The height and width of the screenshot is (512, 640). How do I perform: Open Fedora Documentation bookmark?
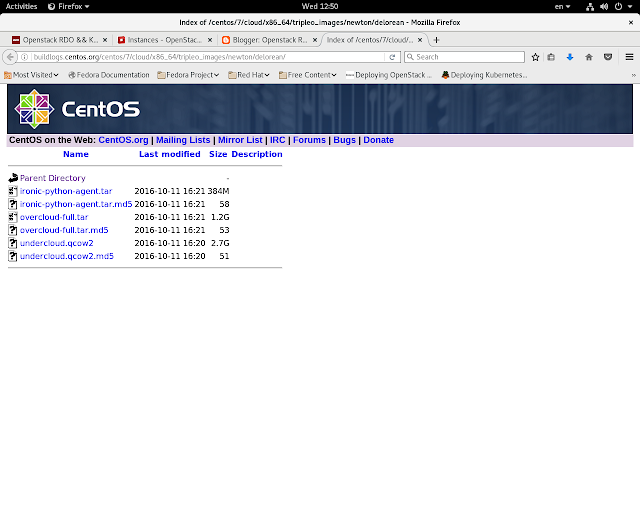pos(109,75)
